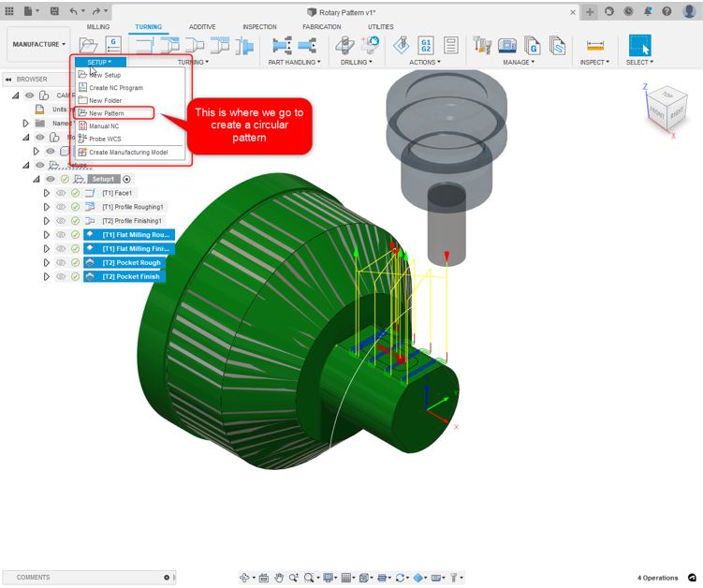Select the [T2] Pocket Finish operation
This screenshot has height=588, width=703.
click(x=131, y=276)
